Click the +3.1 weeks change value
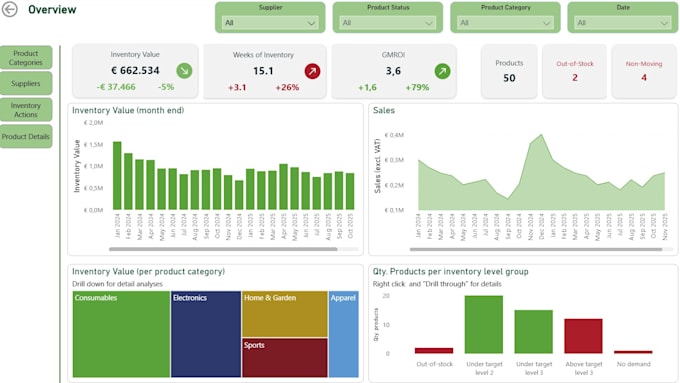This screenshot has width=680, height=383. pyautogui.click(x=237, y=87)
